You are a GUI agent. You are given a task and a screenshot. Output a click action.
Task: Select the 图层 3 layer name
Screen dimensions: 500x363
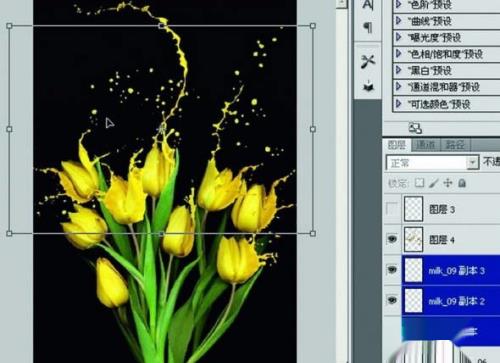[442, 210]
